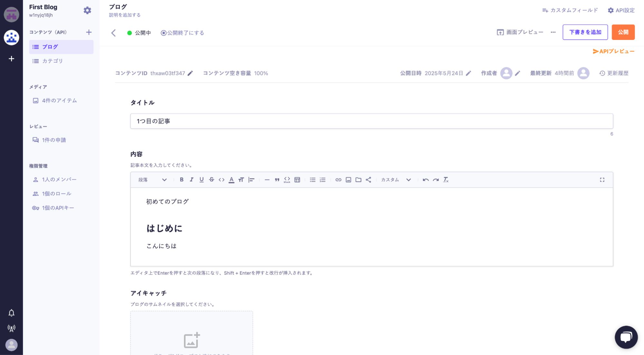Click the 下書きを追加 button

[x=585, y=32]
